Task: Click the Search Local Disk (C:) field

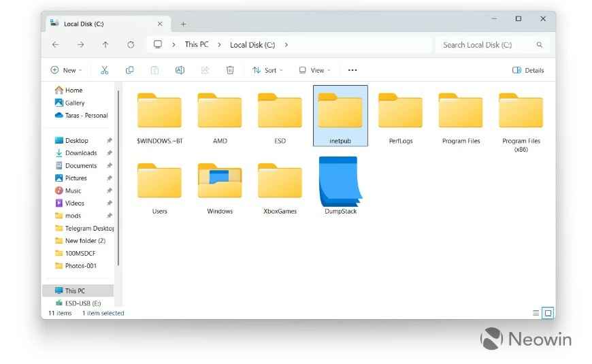Action: pyautogui.click(x=486, y=45)
